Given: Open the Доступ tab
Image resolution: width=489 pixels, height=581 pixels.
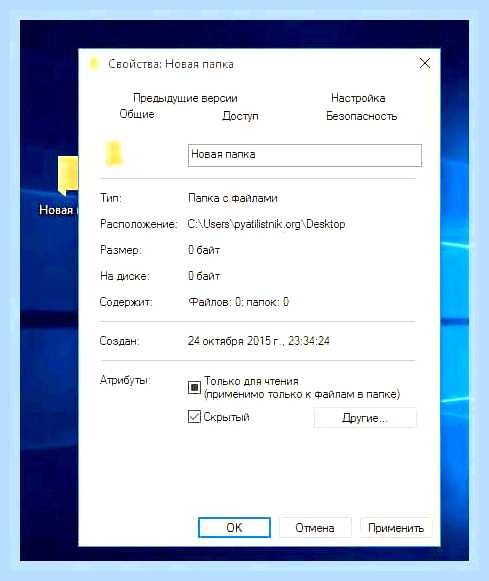Looking at the screenshot, I should coord(240,116).
